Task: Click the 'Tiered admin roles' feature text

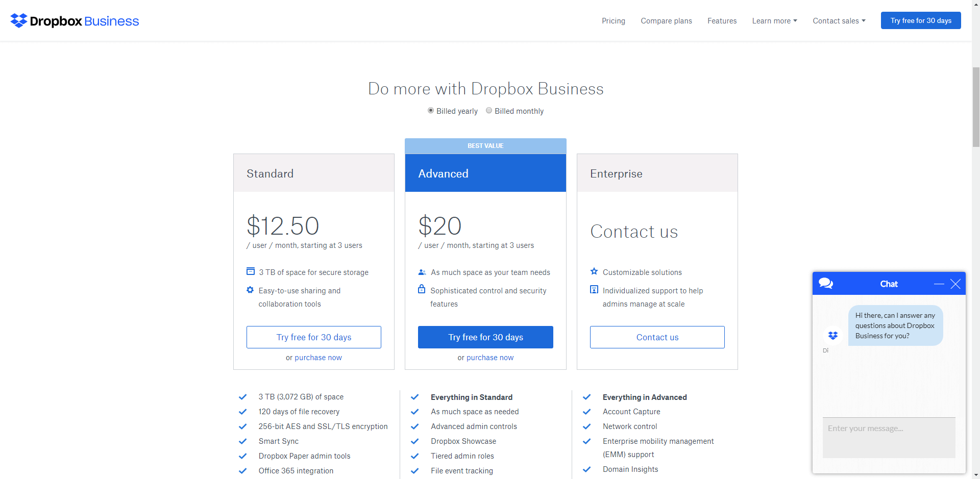Action: click(462, 456)
